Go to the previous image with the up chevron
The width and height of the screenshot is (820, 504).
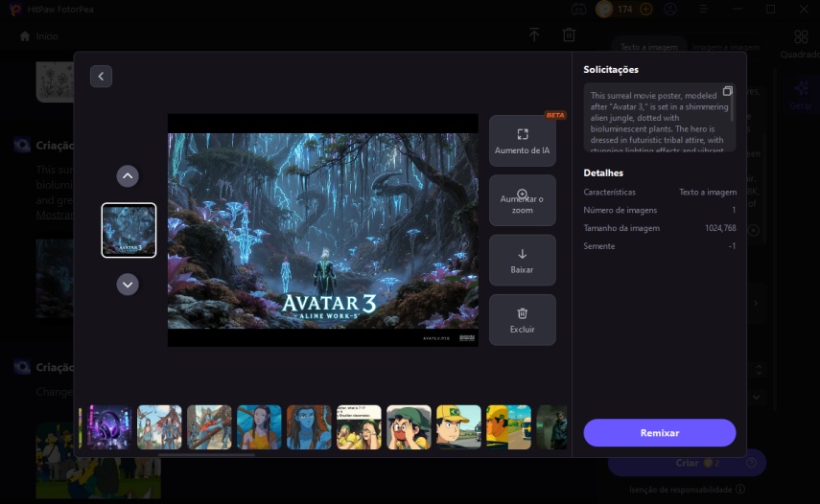(128, 176)
